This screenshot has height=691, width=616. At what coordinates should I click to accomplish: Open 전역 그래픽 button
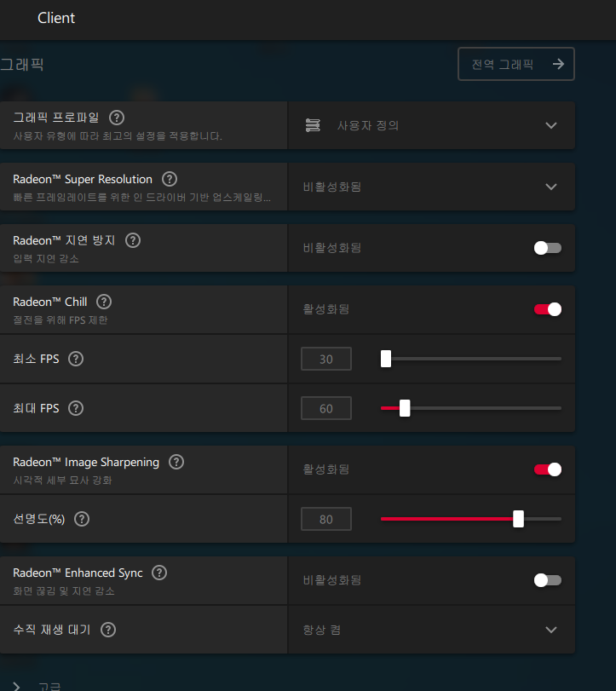tap(516, 64)
